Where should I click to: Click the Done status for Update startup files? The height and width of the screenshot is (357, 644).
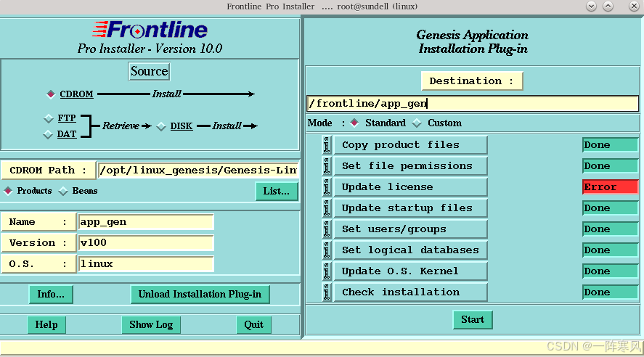click(x=611, y=208)
